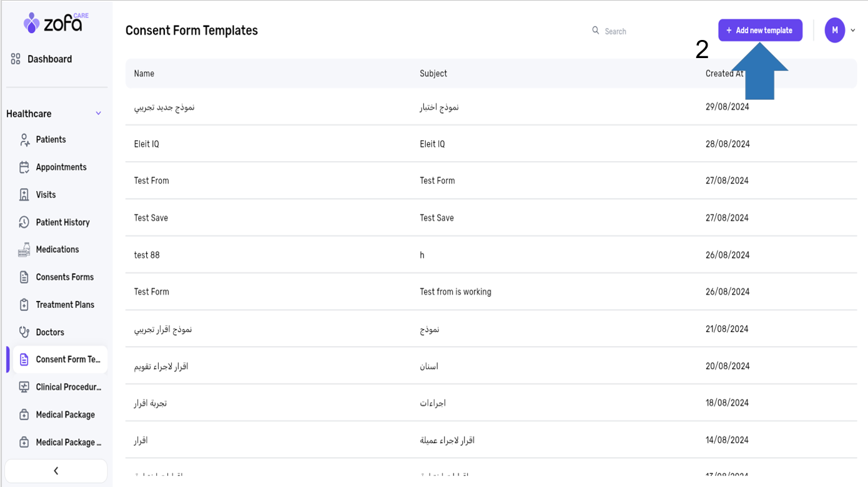Image resolution: width=868 pixels, height=487 pixels.
Task: Open the Eleit IQ template row
Action: (146, 144)
